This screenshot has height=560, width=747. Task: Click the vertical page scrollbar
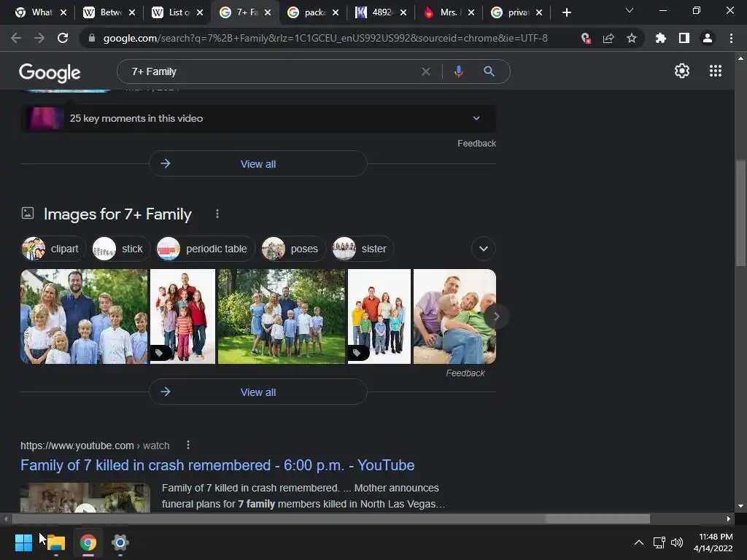click(740, 214)
